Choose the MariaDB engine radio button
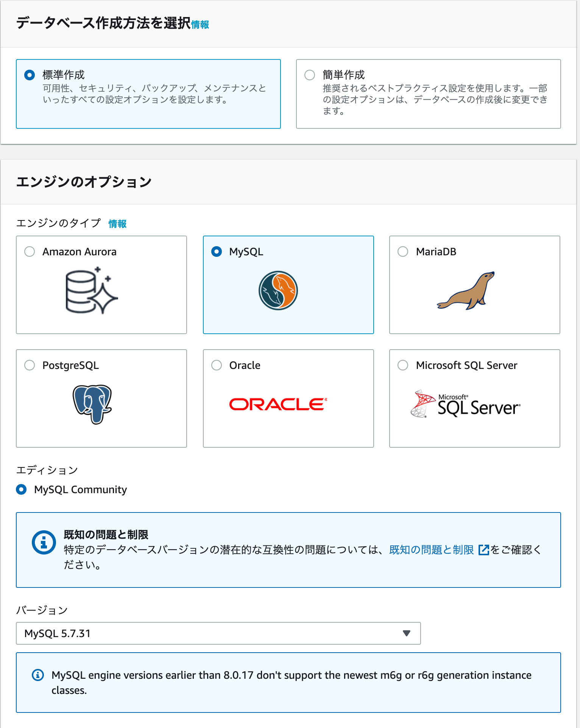Screen dimensions: 580x728 (x=403, y=252)
